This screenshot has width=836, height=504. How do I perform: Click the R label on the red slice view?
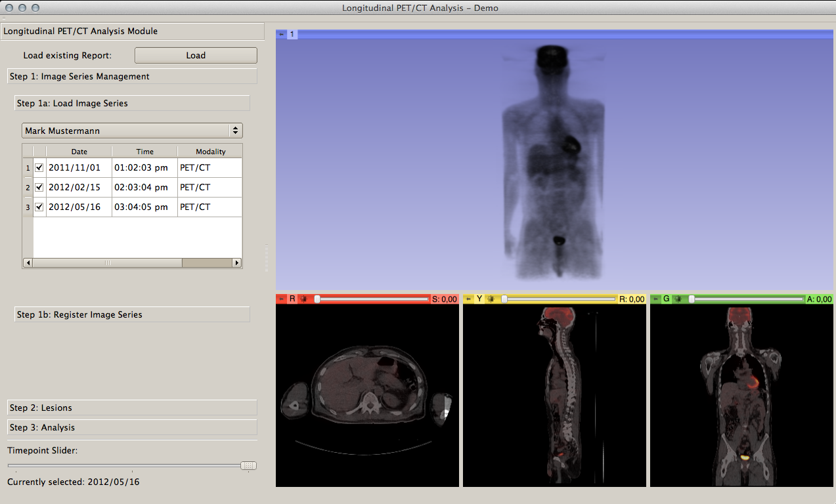292,299
